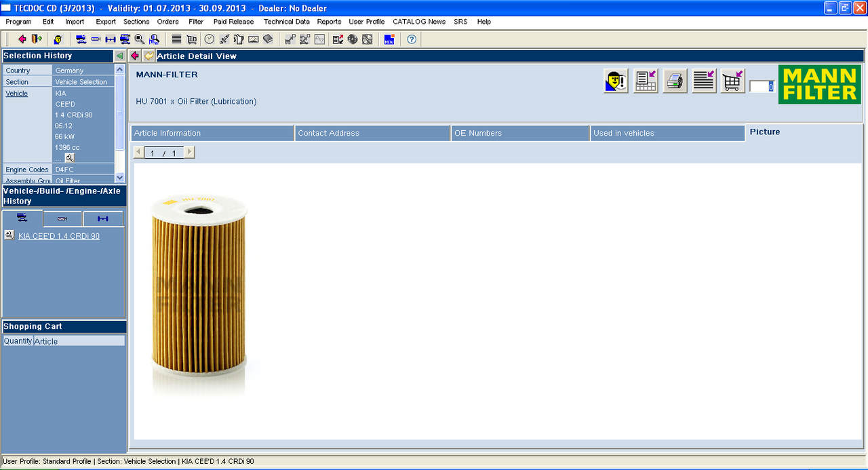The width and height of the screenshot is (868, 470).
Task: Open the Technical Data menu
Action: 287,22
